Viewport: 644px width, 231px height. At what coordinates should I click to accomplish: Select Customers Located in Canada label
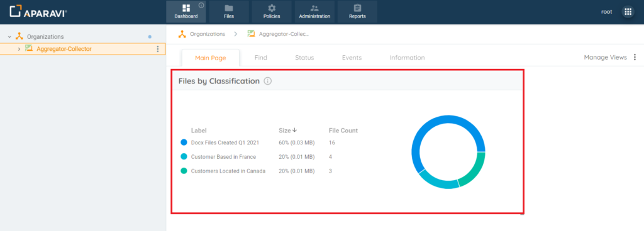coord(228,171)
